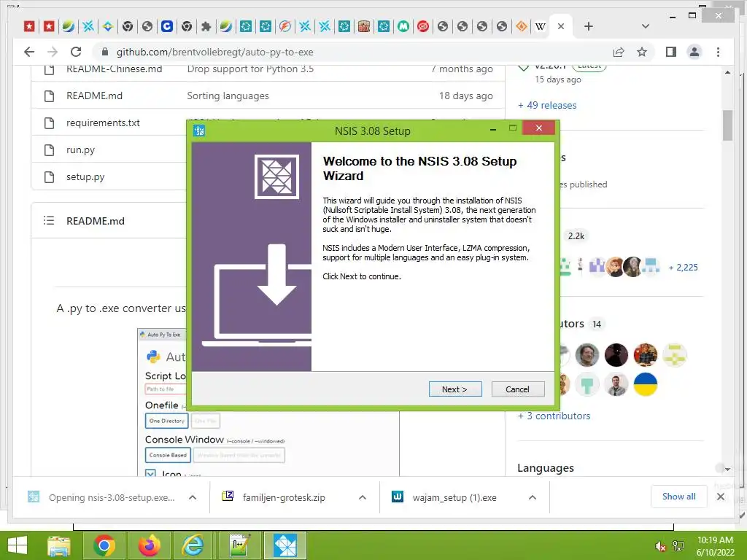The height and width of the screenshot is (560, 747).
Task: Switch to the brown box favicon tab
Action: (364, 27)
